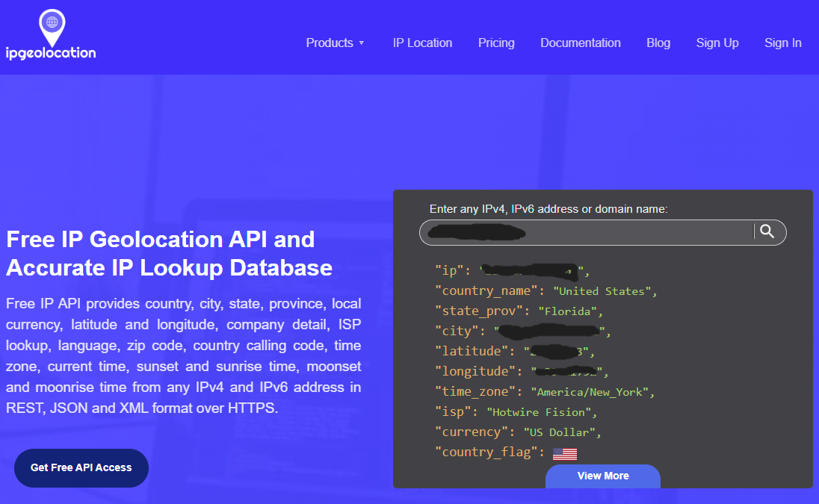Click the View More button

pos(602,476)
